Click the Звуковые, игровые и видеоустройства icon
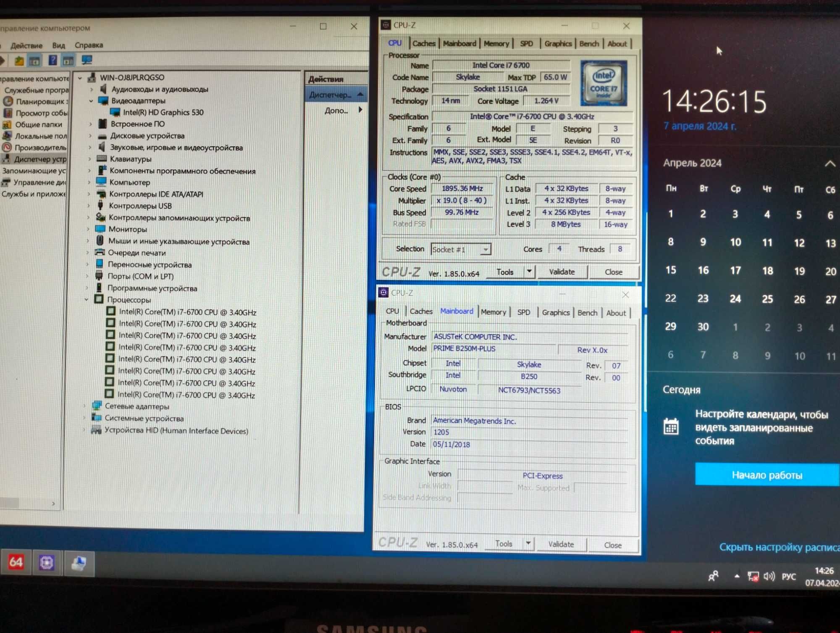The width and height of the screenshot is (840, 633). [x=102, y=147]
